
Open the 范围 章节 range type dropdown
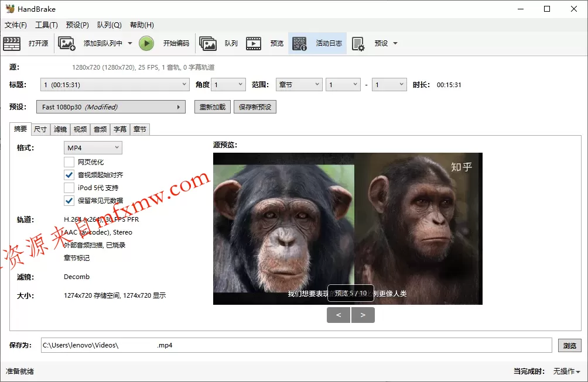[299, 85]
